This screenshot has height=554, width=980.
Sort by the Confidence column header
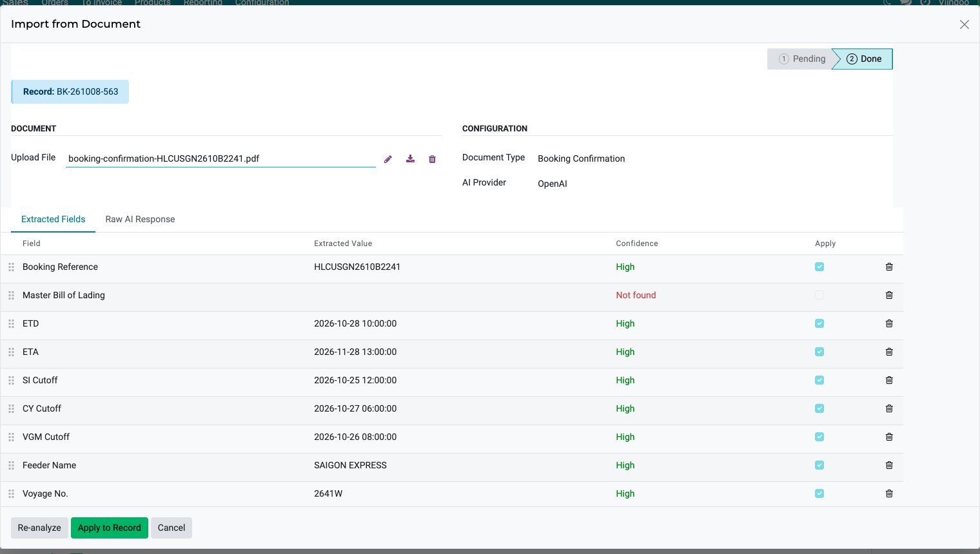(637, 244)
